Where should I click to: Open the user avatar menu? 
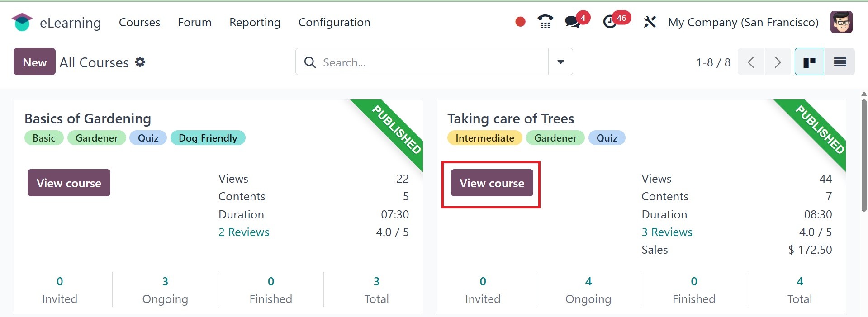pos(841,22)
